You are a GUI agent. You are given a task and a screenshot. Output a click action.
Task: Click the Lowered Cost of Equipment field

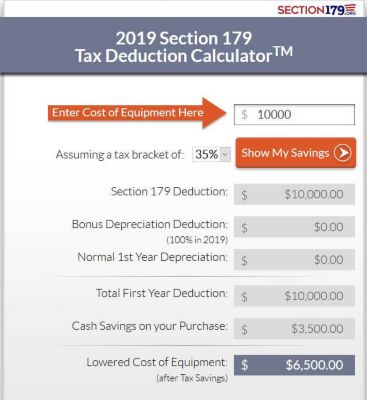click(x=294, y=365)
